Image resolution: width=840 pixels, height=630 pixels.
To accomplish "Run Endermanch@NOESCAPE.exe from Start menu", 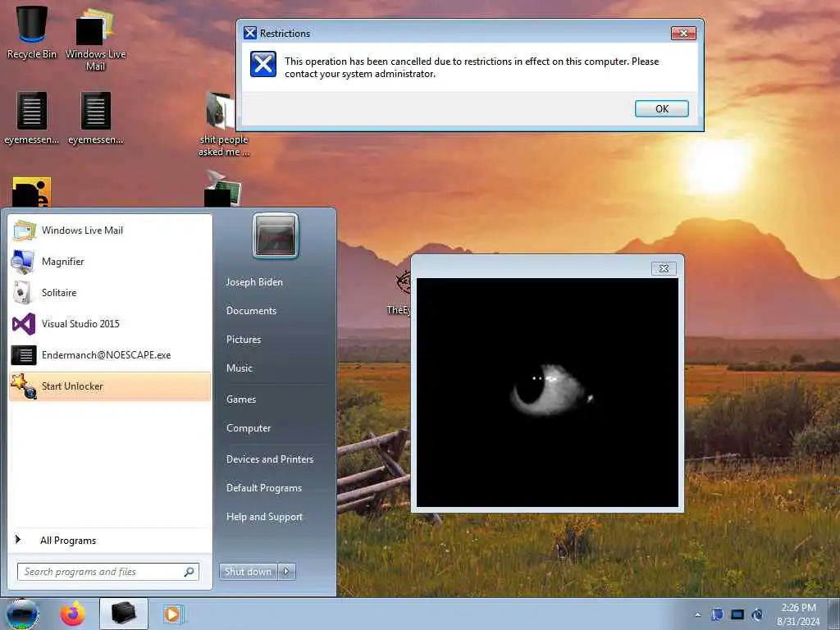I will point(110,354).
